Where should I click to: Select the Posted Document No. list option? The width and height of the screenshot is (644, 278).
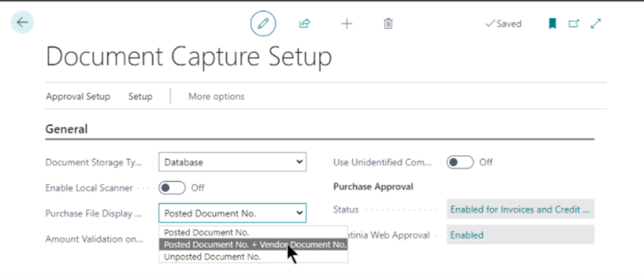click(206, 232)
